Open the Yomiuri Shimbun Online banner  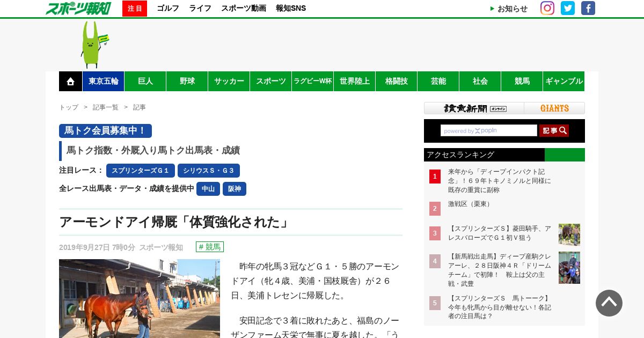pyautogui.click(x=474, y=108)
